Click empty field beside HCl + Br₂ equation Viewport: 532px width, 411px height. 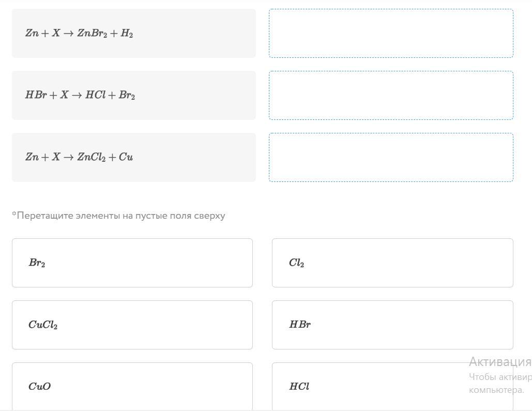tap(391, 95)
